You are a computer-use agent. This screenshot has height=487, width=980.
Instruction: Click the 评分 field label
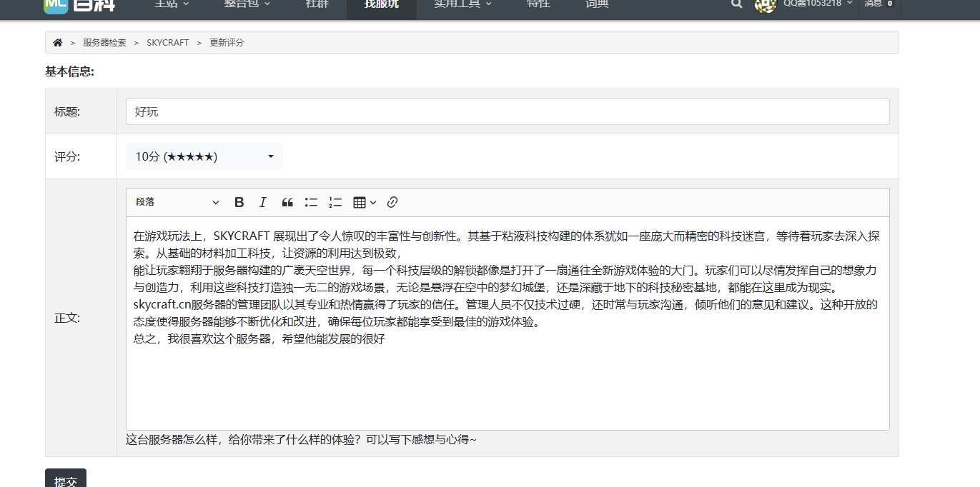pos(67,156)
